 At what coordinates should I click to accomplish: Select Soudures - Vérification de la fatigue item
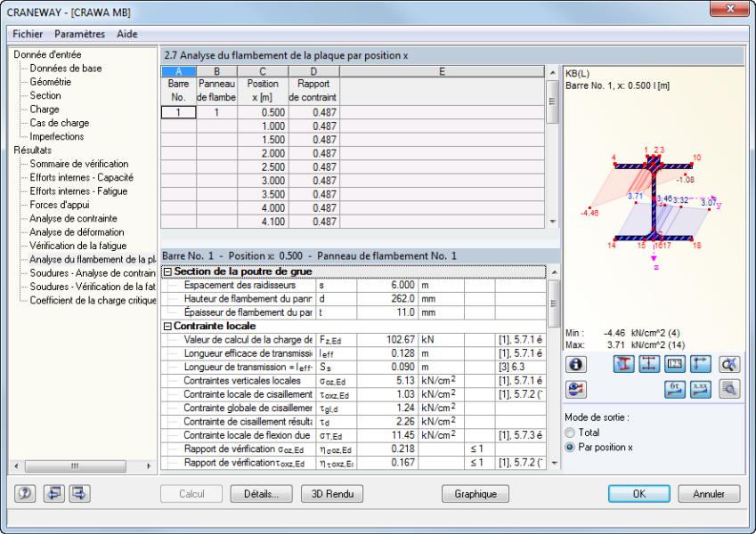(93, 287)
